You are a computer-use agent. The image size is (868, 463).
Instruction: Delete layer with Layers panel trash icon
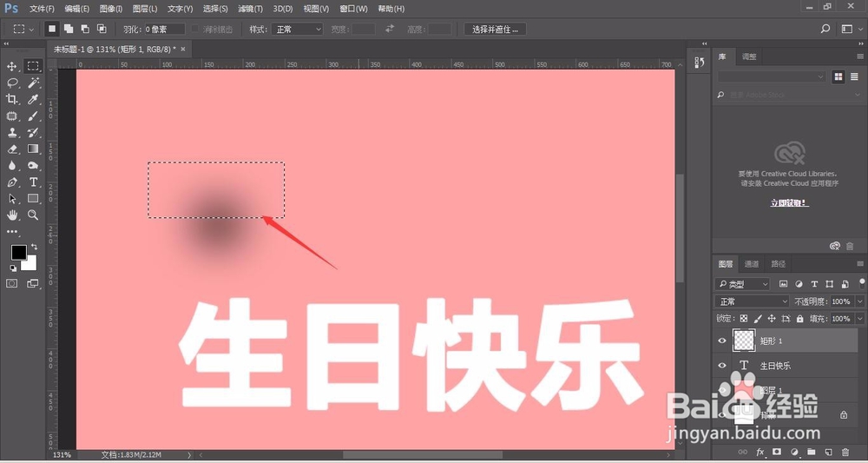pos(845,452)
